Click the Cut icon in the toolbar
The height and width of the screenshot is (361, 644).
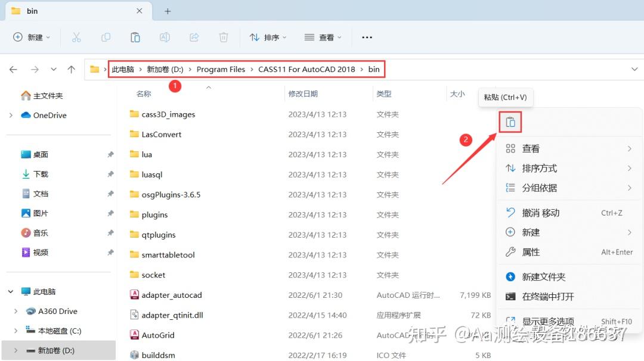pos(76,37)
